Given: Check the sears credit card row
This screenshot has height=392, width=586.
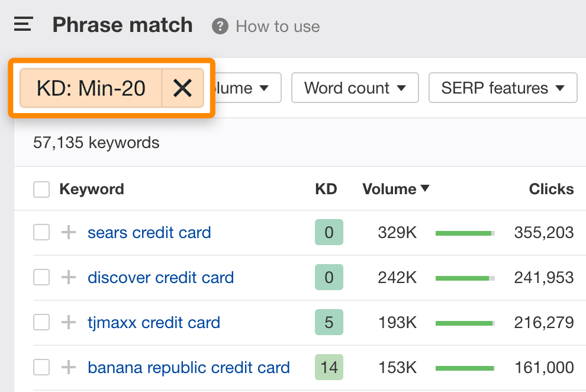Looking at the screenshot, I should (41, 233).
